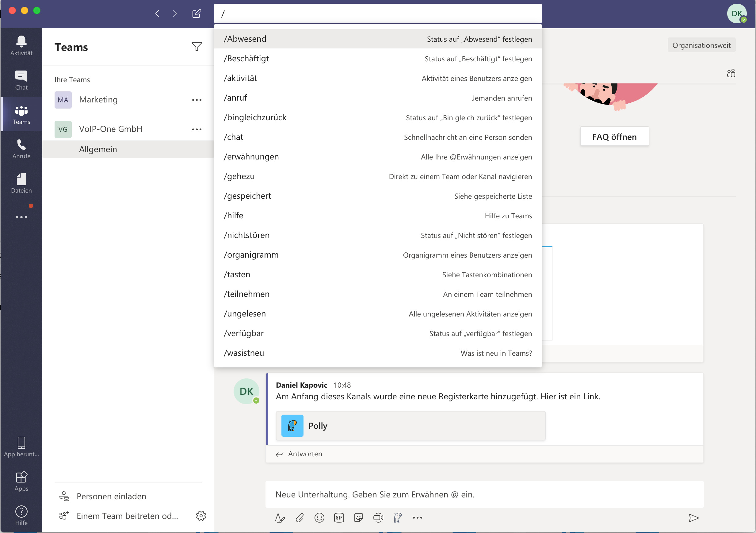Viewport: 756px width, 533px height.
Task: Select the Allgemein channel
Action: 128,149
